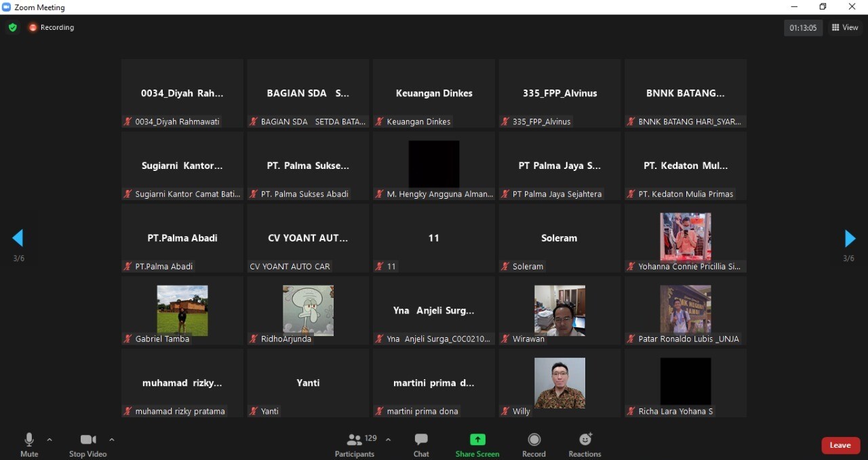Select Willy's participant tile
Screen dimensions: 868x460
point(559,383)
